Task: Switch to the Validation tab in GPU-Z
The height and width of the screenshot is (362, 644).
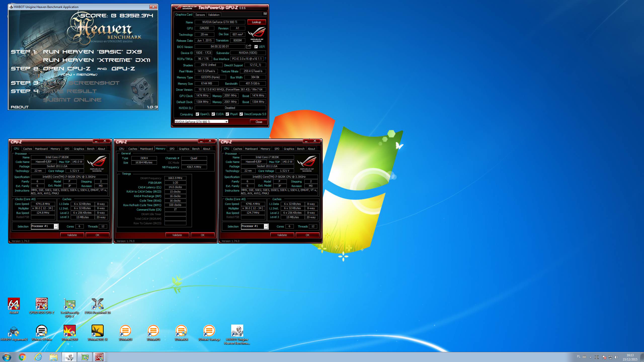Action: (214, 15)
